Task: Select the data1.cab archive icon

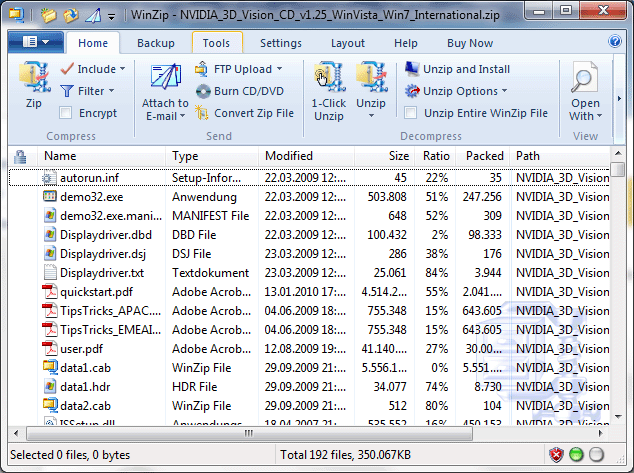Action: coord(50,367)
